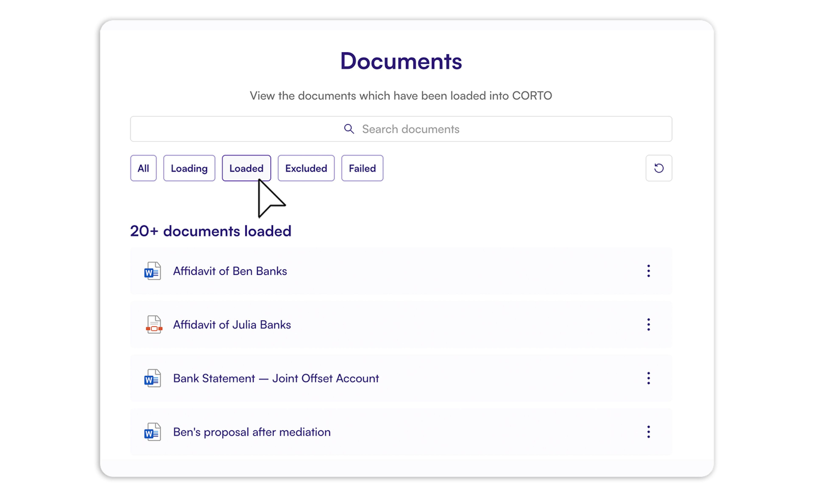The height and width of the screenshot is (504, 814).
Task: Click Word icon beside Affidavit of Ben Banks
Action: pyautogui.click(x=152, y=271)
